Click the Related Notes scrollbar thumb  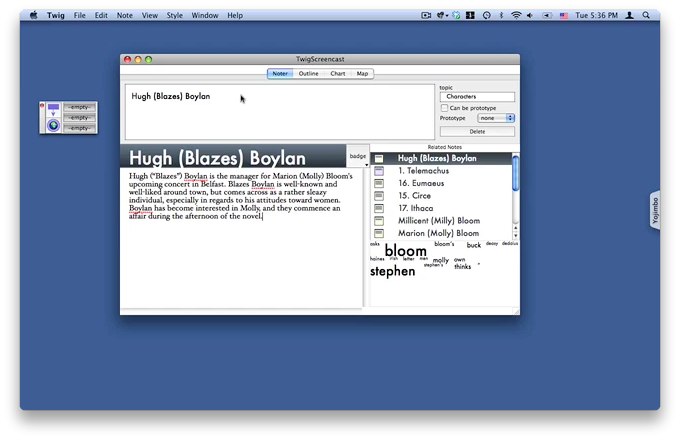point(515,173)
